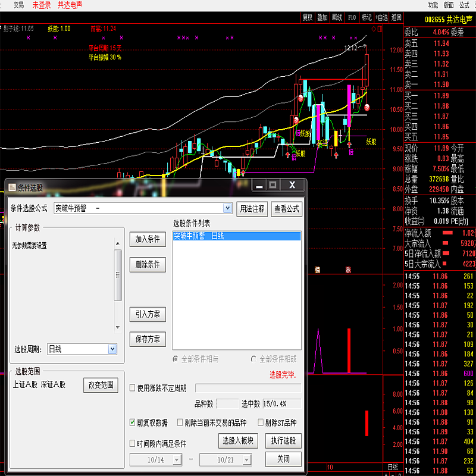The height and width of the screenshot is (476, 476).
Task: Open the 公式 menu
Action: pos(464,5)
